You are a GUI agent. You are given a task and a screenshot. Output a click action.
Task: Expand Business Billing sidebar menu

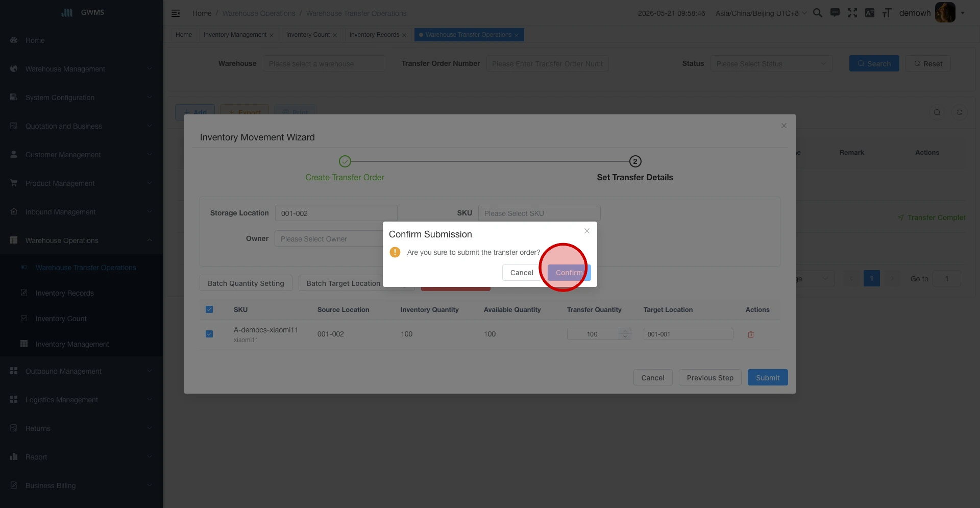pyautogui.click(x=81, y=486)
